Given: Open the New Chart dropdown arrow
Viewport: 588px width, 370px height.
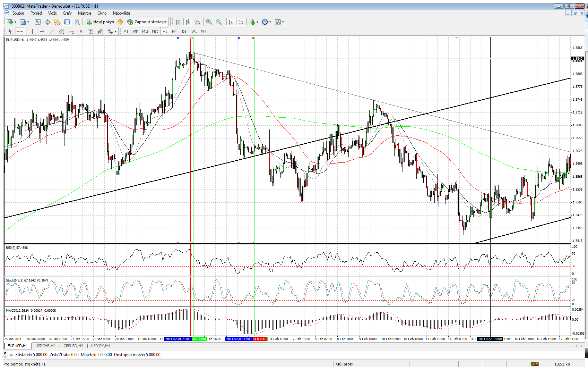Looking at the screenshot, I should click(15, 22).
